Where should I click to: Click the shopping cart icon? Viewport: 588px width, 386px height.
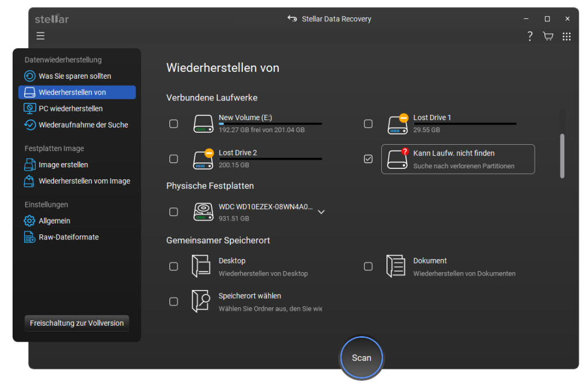pyautogui.click(x=548, y=36)
